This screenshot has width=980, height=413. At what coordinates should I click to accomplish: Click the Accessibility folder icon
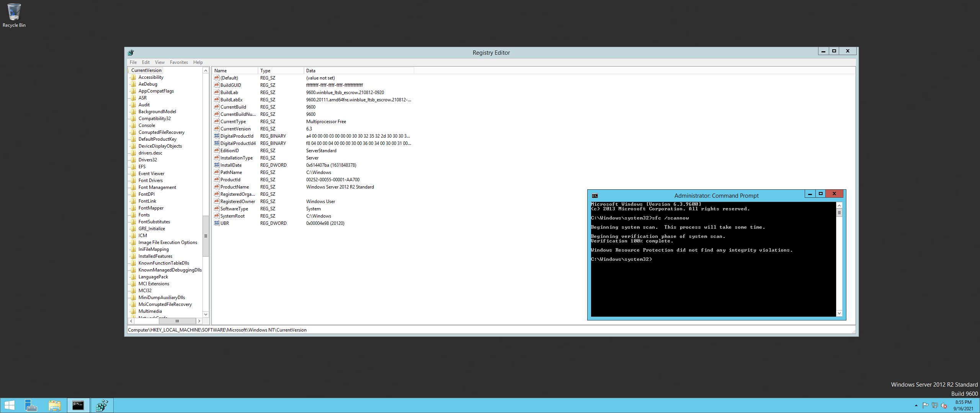tap(134, 77)
